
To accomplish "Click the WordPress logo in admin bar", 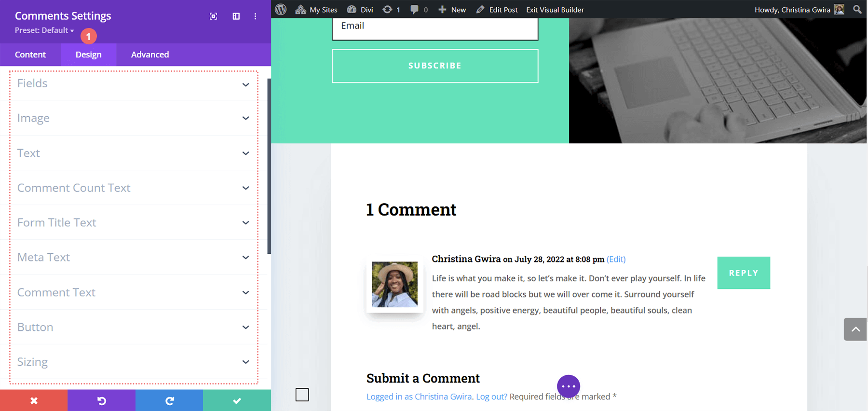I will tap(281, 10).
